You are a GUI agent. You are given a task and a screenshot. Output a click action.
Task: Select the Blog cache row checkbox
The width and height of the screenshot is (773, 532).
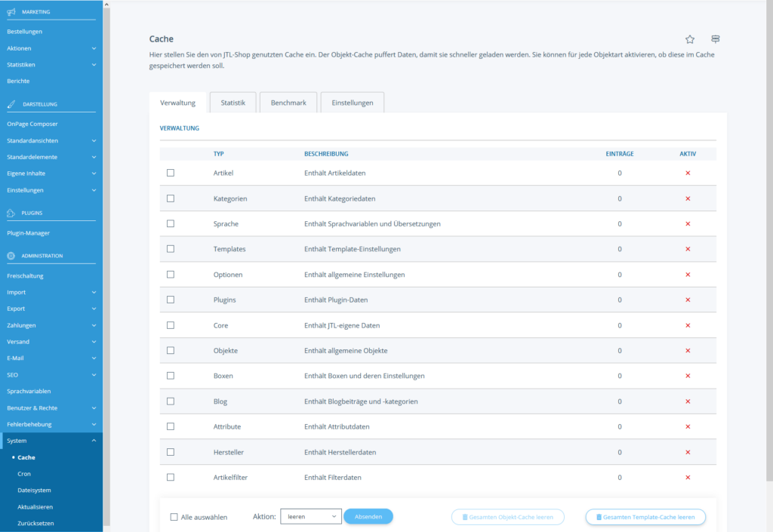171,401
